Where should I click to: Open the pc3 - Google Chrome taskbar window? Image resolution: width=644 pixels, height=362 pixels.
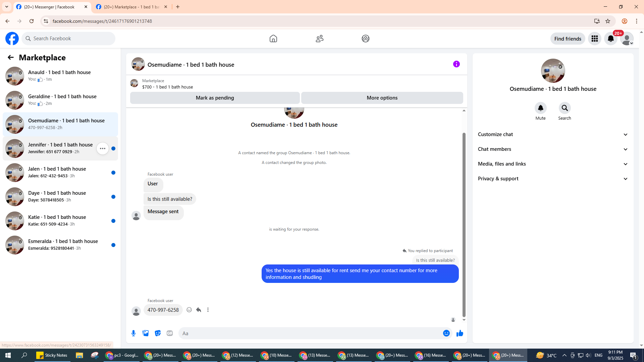(x=122, y=355)
